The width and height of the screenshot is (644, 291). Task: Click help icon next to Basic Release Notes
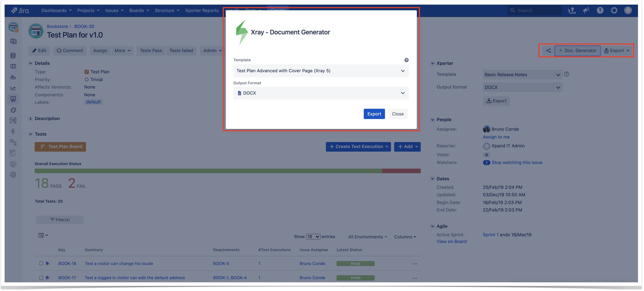566,74
